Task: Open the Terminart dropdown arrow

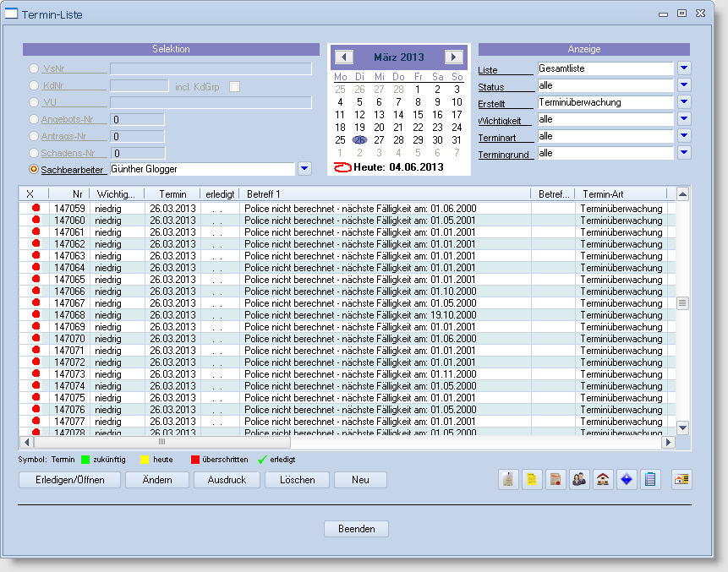Action: (684, 136)
